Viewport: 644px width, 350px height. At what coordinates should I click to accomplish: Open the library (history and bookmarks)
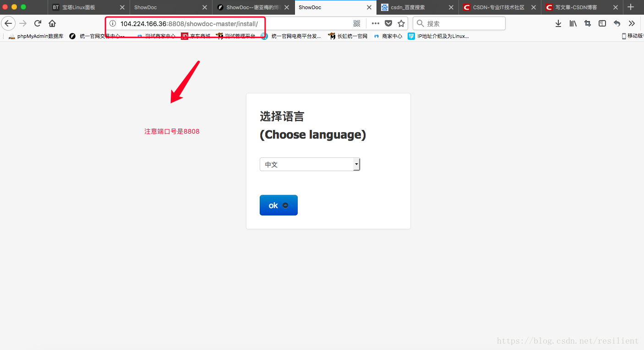573,23
